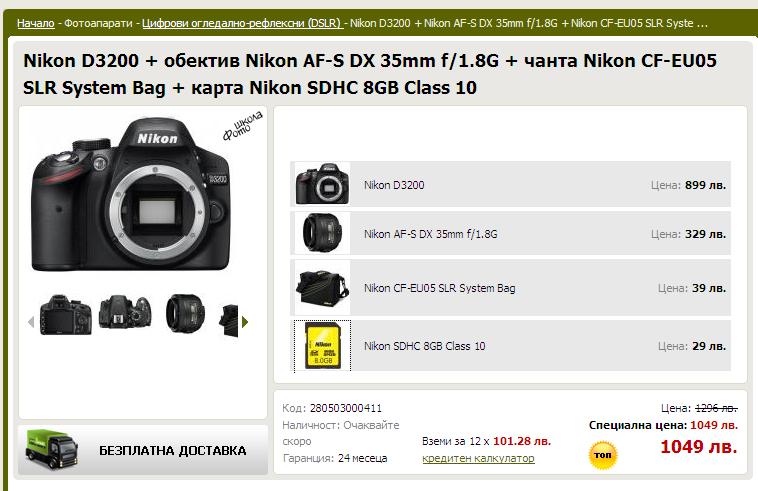This screenshot has width=758, height=491.
Task: Select the camera top-view thumbnail
Action: click(x=125, y=312)
